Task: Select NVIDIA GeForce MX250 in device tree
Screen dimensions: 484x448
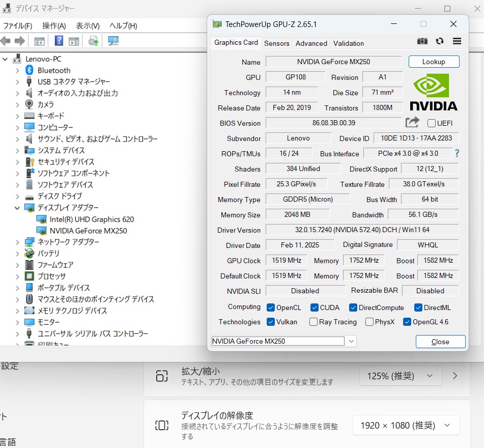Action: [x=88, y=231]
